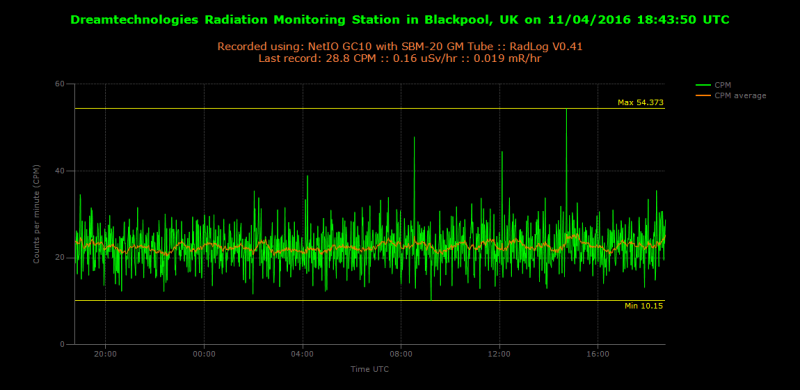The width and height of the screenshot is (800, 390).
Task: Click the Dreamtechnologies Radiation Monitoring Station title
Action: [x=399, y=20]
